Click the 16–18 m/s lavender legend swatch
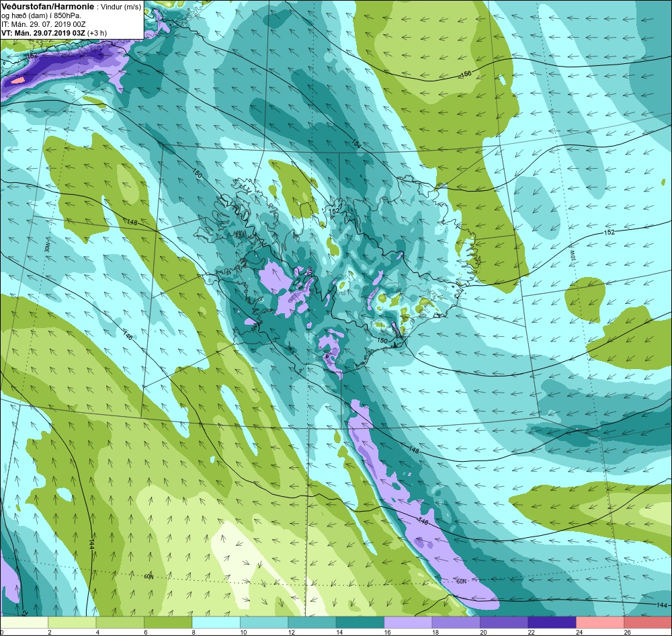Screen dimensions: 672x636 click(x=408, y=622)
